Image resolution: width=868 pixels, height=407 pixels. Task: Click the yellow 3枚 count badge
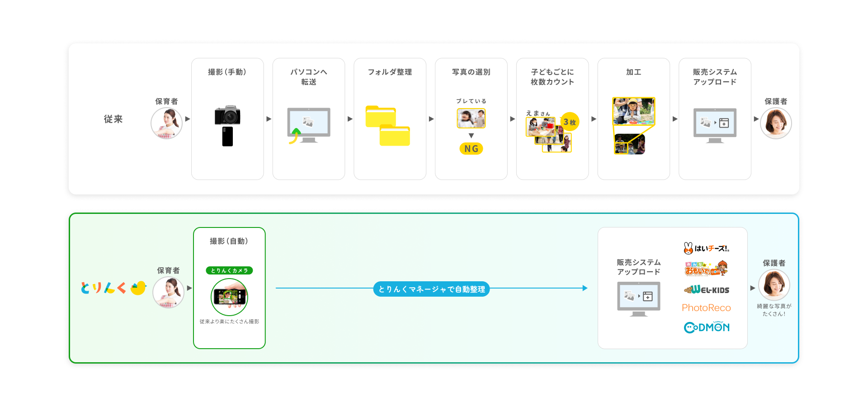[570, 122]
